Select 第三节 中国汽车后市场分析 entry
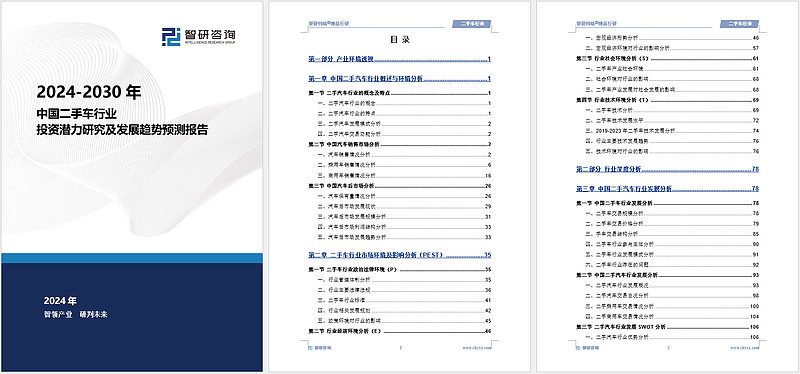 tap(399, 186)
